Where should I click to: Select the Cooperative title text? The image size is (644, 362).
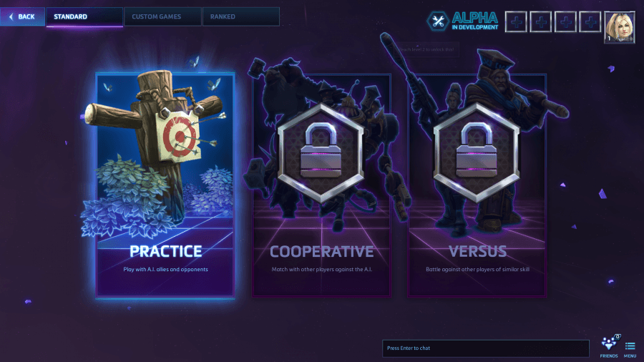pos(321,252)
